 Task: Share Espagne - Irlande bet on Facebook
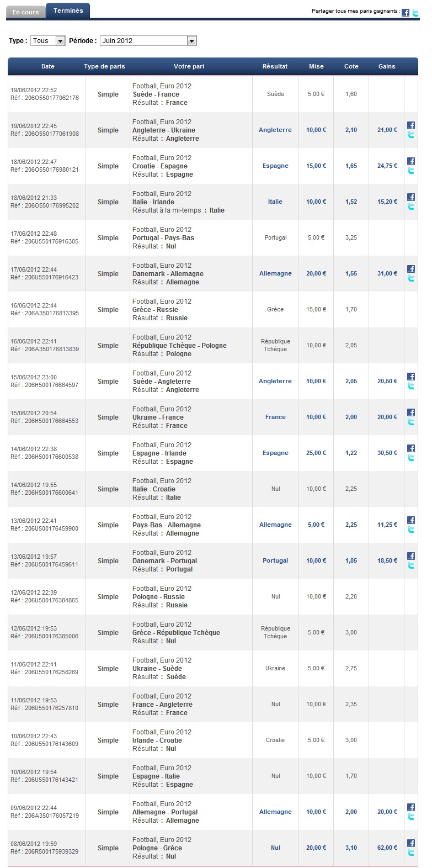click(x=411, y=448)
